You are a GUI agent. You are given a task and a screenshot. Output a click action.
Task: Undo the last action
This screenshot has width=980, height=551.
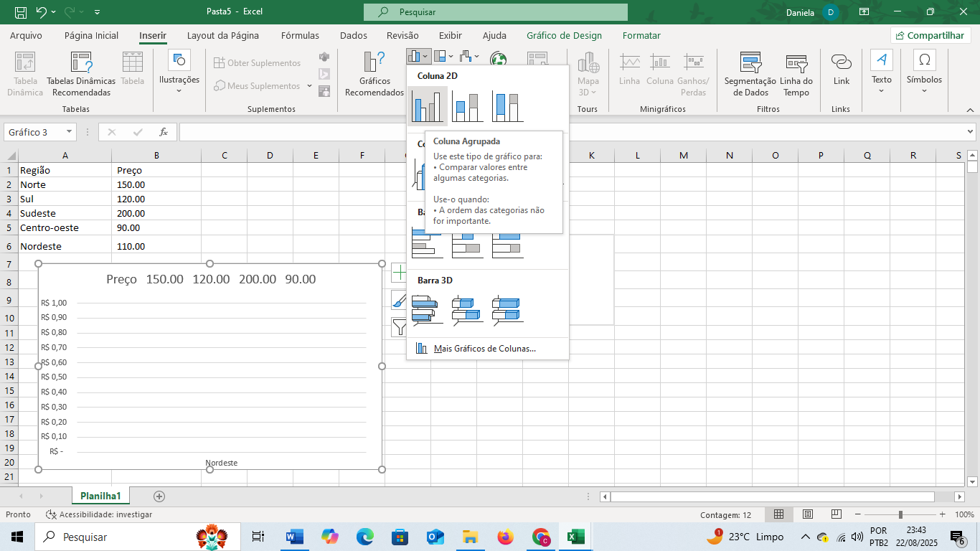41,12
